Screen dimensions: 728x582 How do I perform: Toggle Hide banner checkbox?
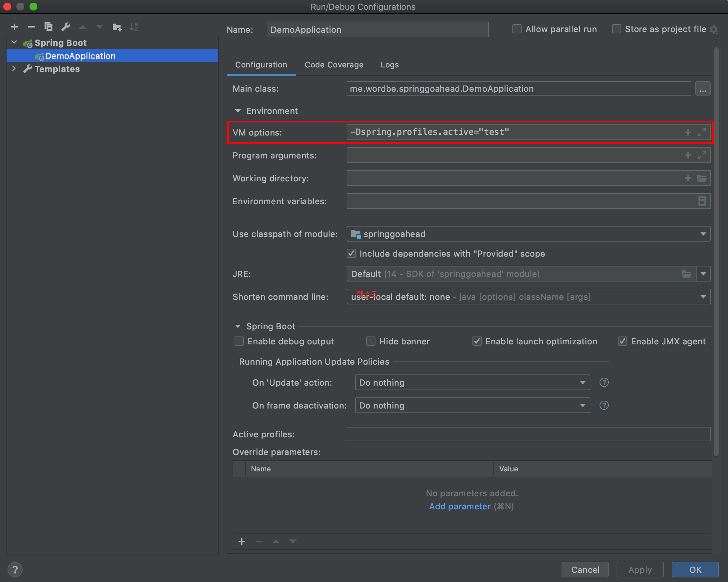[371, 341]
